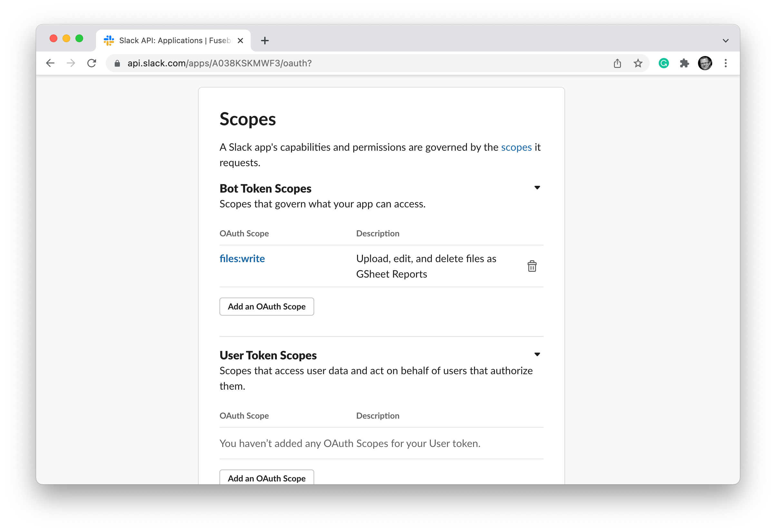Open the Extensions puzzle icon
Image resolution: width=776 pixels, height=532 pixels.
click(684, 63)
